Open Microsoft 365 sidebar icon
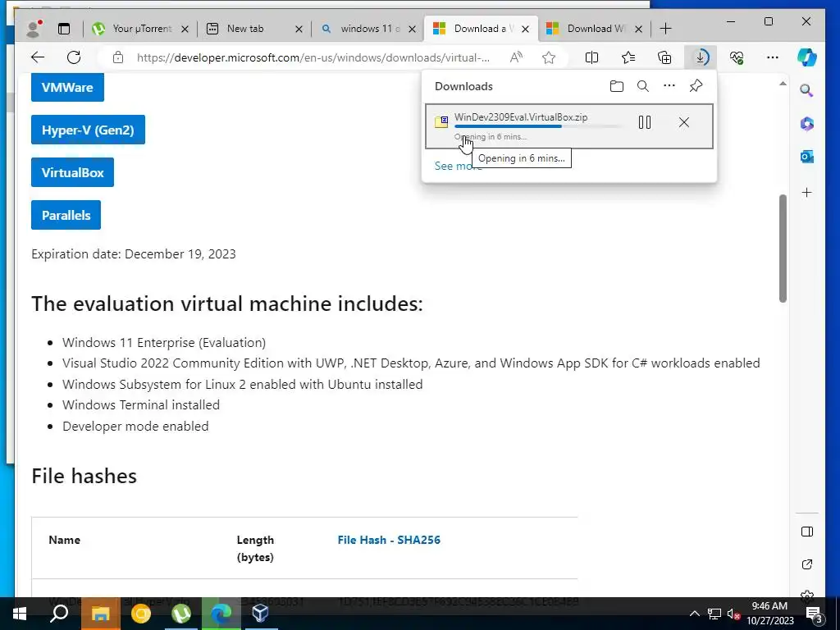The height and width of the screenshot is (630, 840). coord(807,125)
